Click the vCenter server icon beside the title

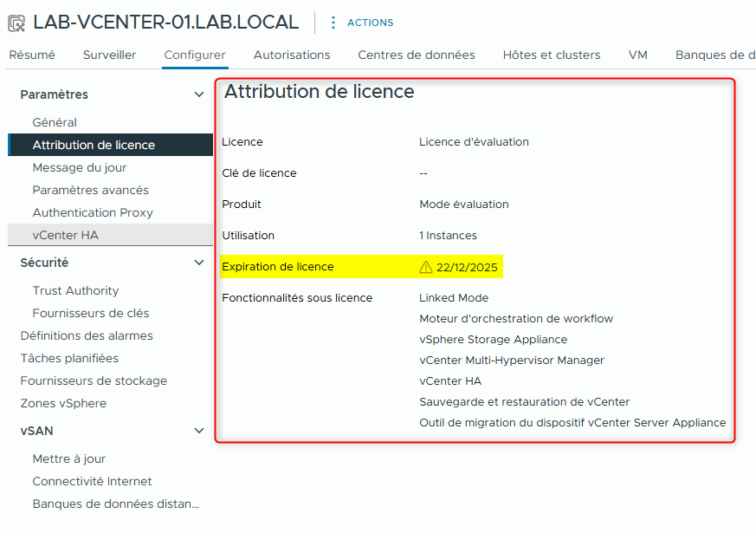point(15,22)
